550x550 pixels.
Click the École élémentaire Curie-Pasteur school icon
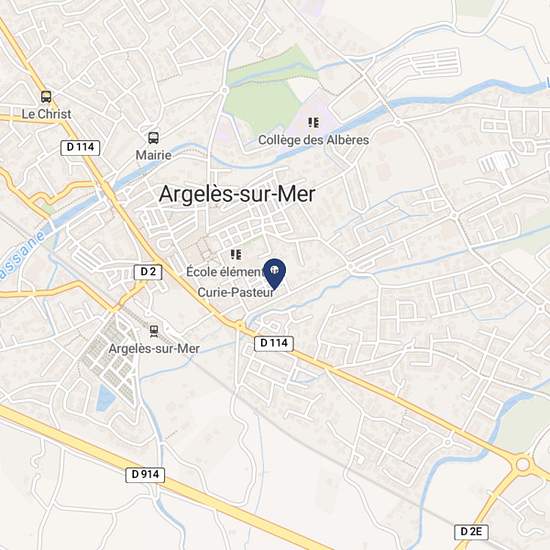[236, 254]
